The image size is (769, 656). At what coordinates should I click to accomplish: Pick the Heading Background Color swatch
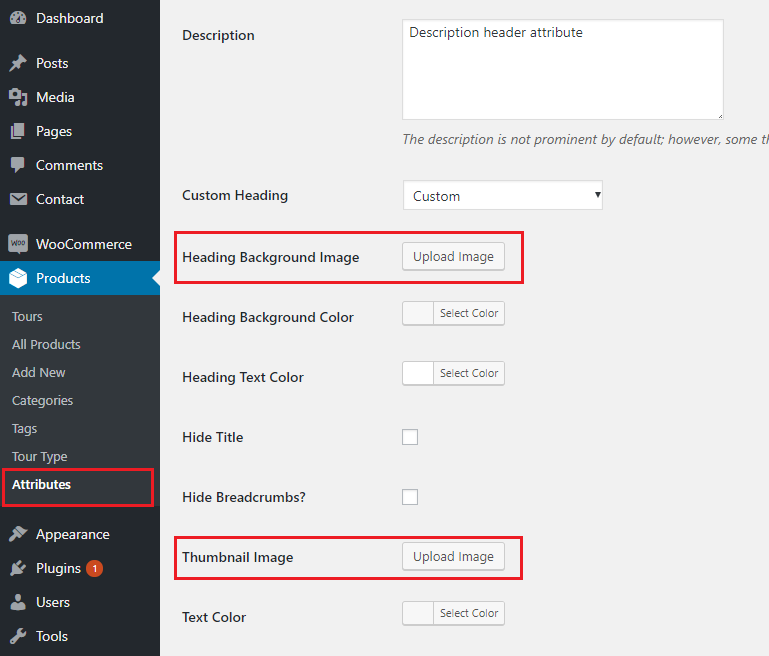418,313
